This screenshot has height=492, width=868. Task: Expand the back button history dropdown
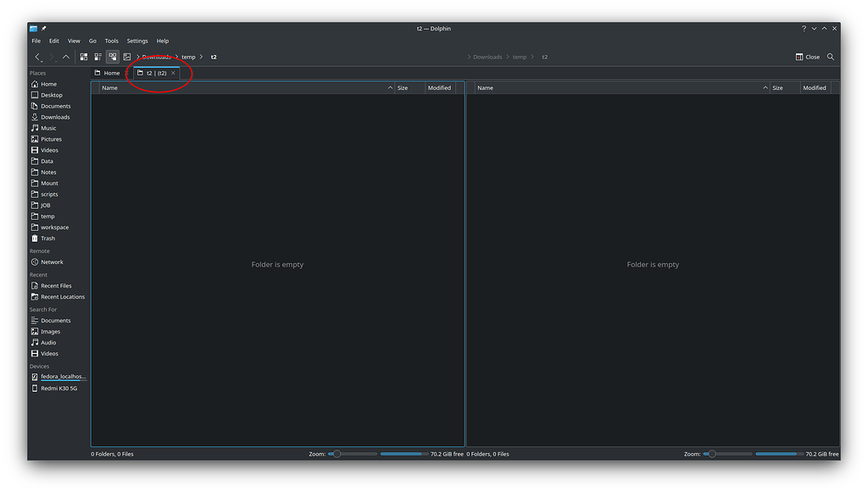(x=42, y=61)
